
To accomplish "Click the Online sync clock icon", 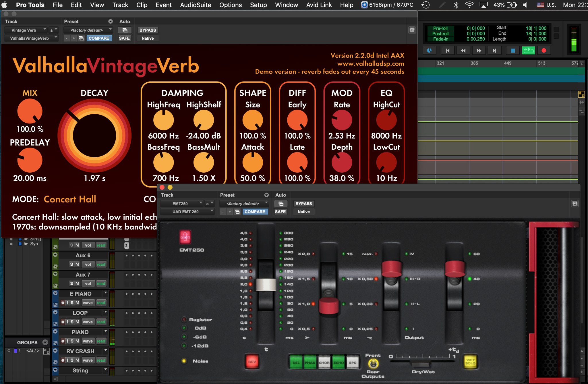I will pyautogui.click(x=430, y=51).
